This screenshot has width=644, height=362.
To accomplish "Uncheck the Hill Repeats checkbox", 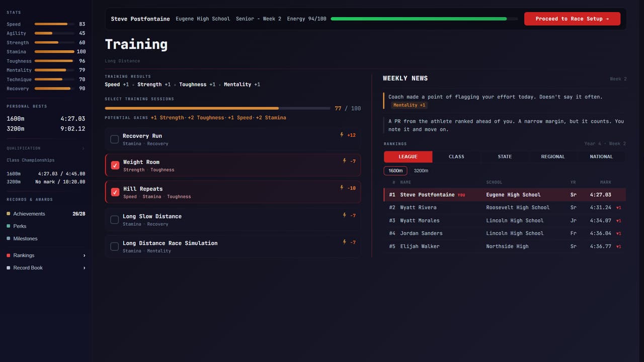I will [x=115, y=192].
